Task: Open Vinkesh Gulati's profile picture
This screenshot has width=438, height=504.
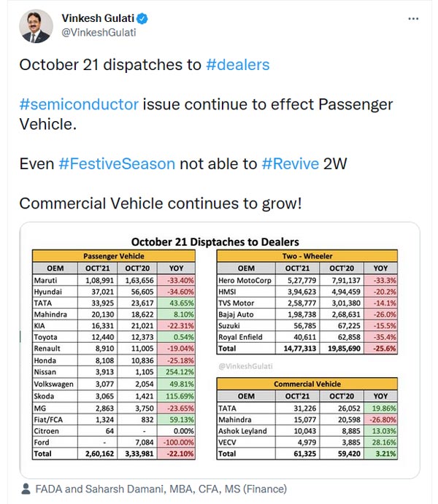Action: (x=35, y=26)
